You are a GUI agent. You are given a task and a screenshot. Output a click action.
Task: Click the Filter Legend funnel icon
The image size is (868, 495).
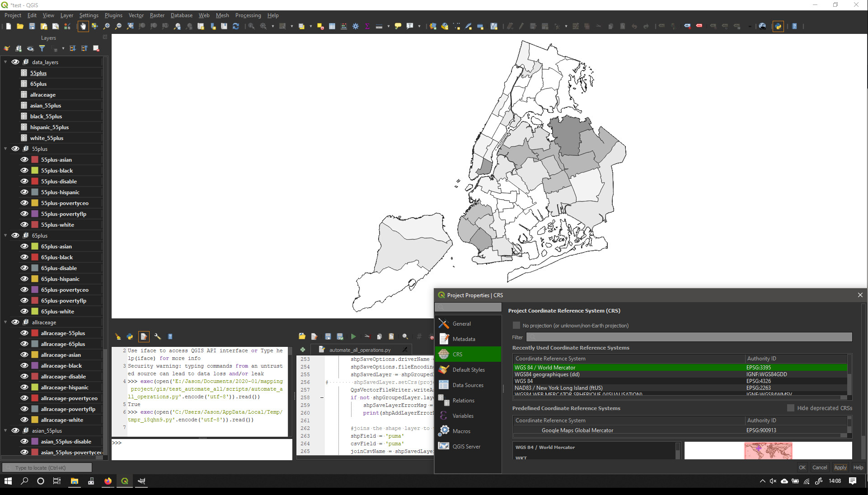(42, 48)
